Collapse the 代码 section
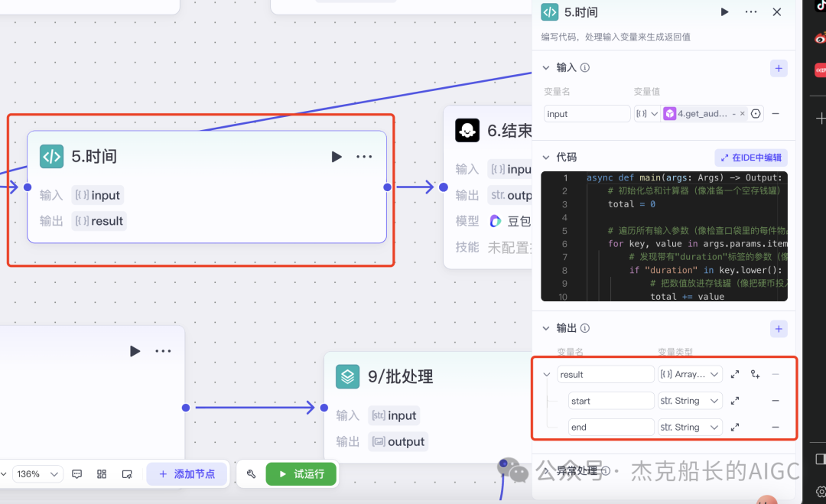The image size is (826, 504). 546,157
